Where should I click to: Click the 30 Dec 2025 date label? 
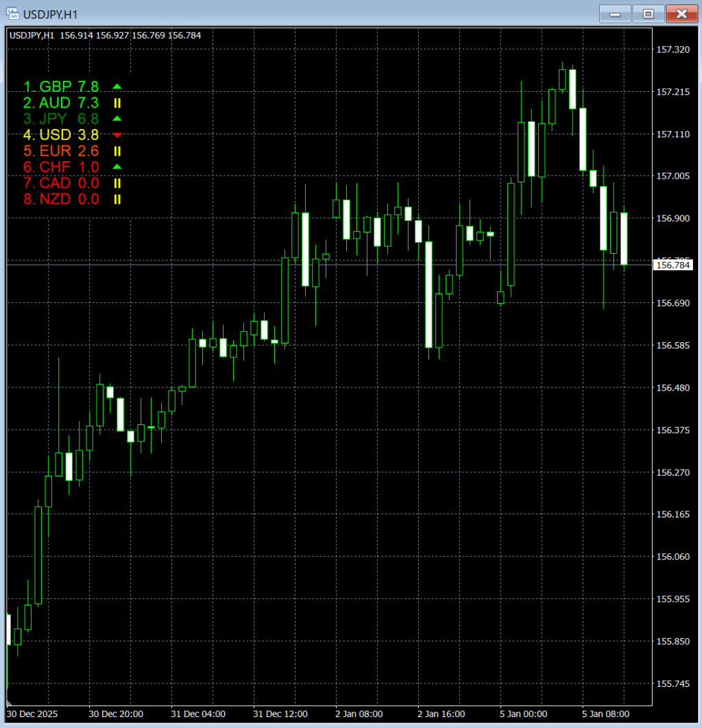point(32,714)
